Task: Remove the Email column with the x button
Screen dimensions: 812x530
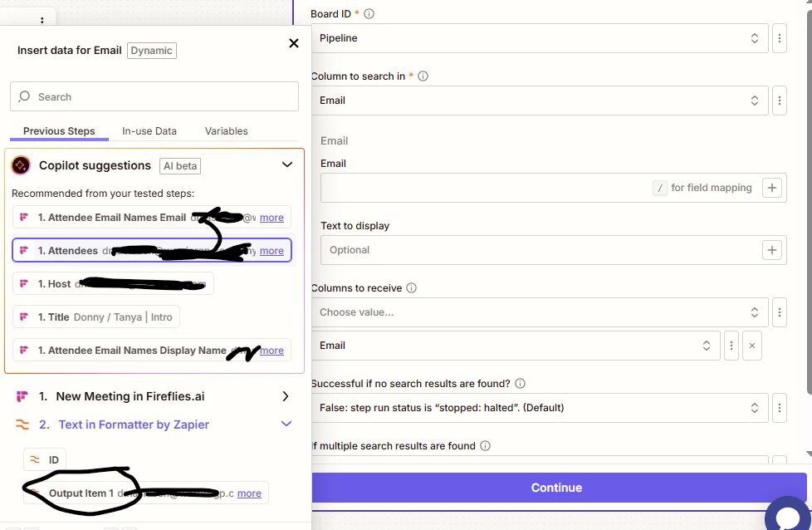Action: pos(752,345)
